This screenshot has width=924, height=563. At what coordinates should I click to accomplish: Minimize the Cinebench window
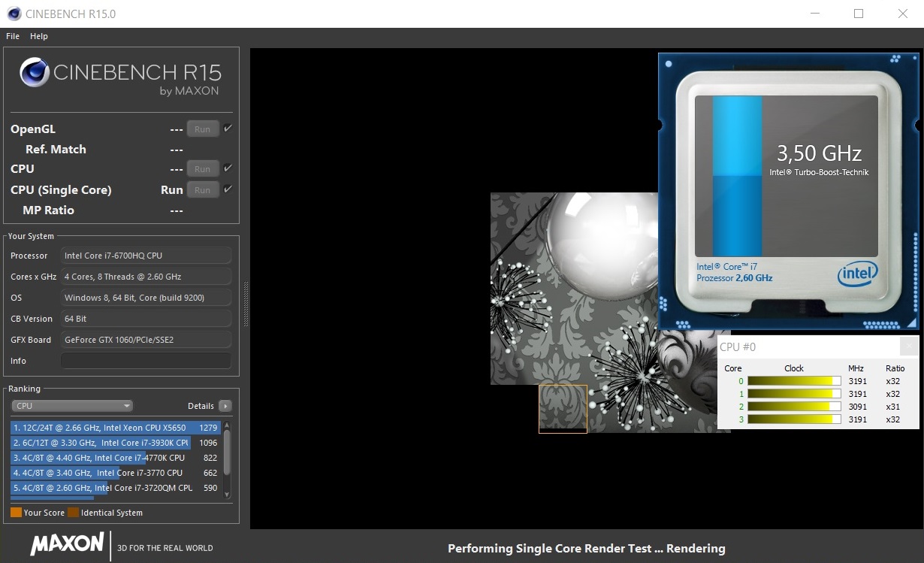click(x=816, y=14)
